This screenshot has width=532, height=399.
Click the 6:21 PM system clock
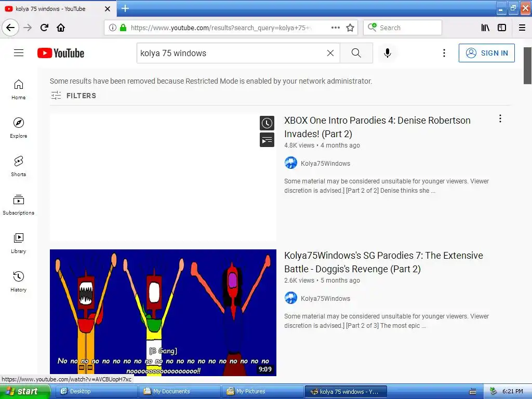pos(513,391)
